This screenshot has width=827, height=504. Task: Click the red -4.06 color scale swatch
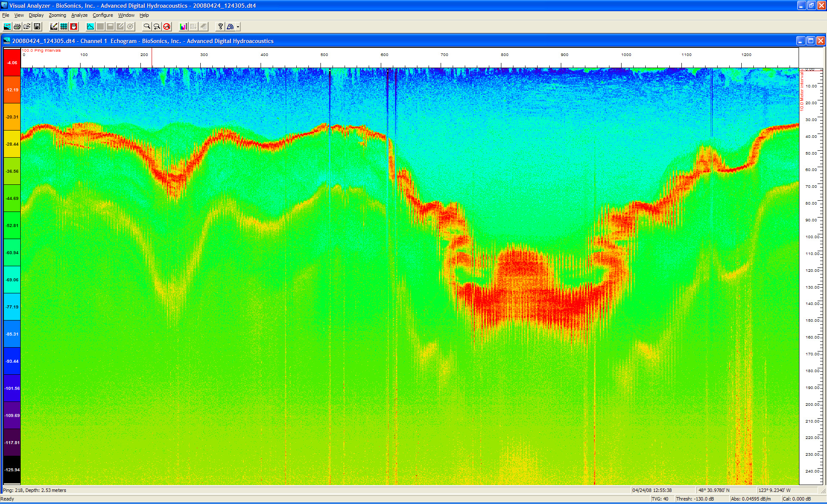click(x=12, y=63)
